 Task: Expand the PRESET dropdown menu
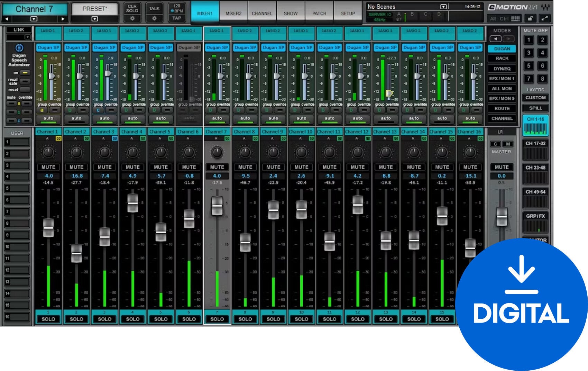[95, 19]
